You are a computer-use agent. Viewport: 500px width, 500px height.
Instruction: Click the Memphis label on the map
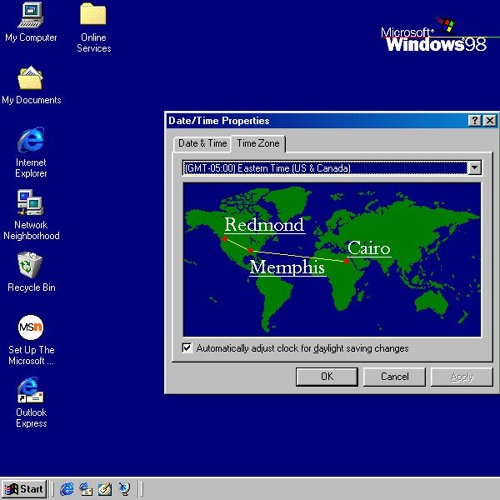(x=287, y=268)
